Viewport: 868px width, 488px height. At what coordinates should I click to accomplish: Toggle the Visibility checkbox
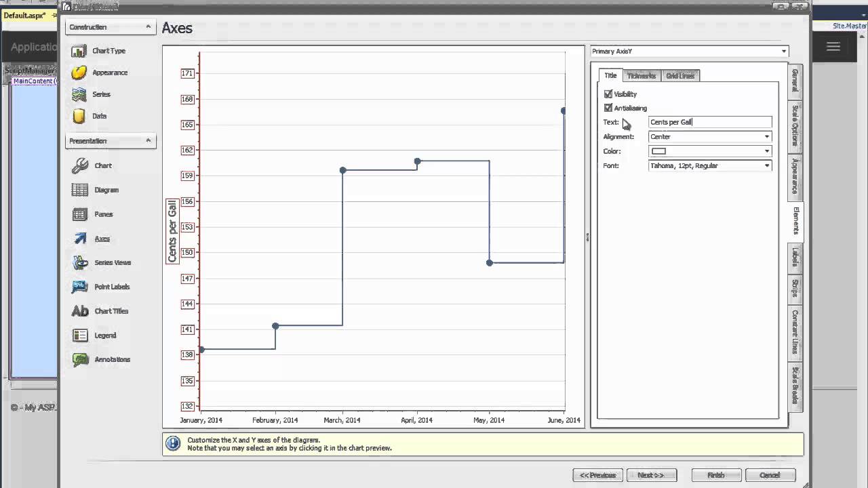(x=608, y=94)
